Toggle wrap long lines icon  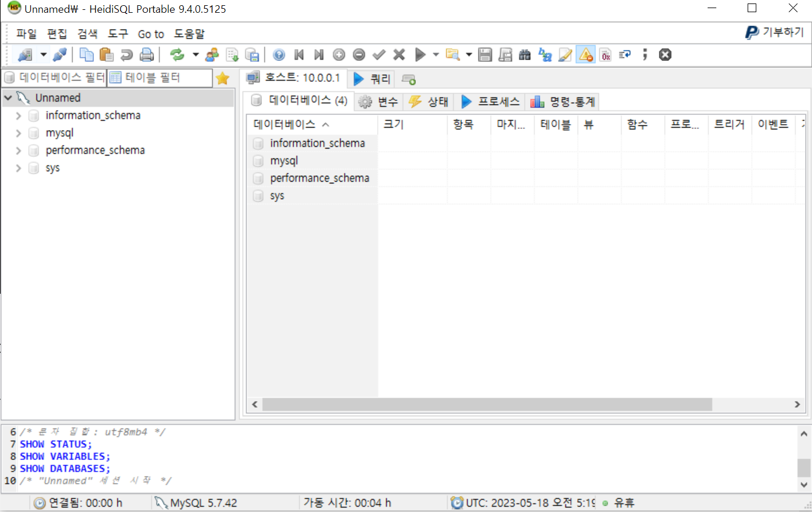pyautogui.click(x=625, y=55)
